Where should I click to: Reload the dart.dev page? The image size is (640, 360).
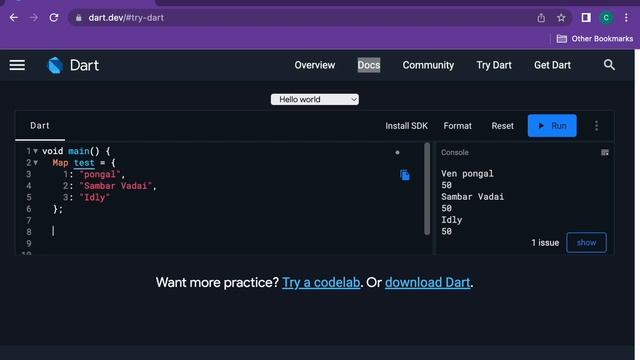(53, 18)
